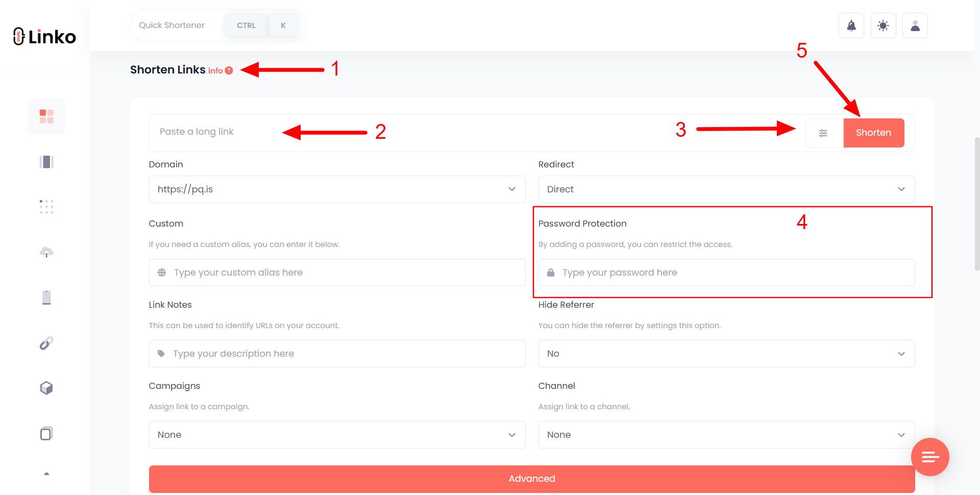The width and height of the screenshot is (980, 495).
Task: Click the lock icon in password field
Action: (x=551, y=273)
